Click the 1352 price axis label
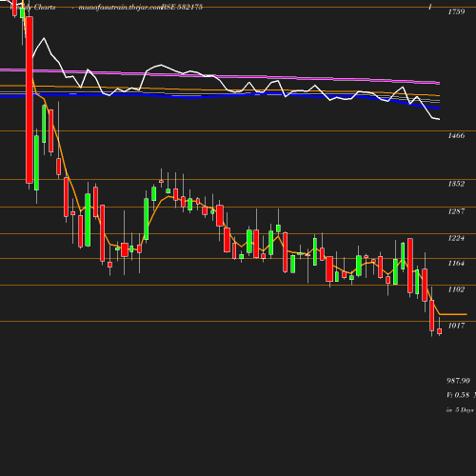Image resolution: width=476 pixels, height=476 pixels. pyautogui.click(x=456, y=184)
